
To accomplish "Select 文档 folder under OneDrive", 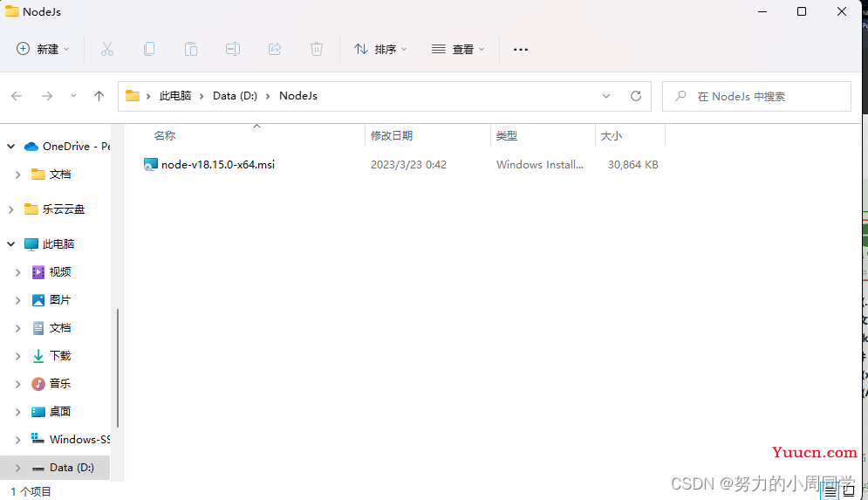I will point(60,175).
